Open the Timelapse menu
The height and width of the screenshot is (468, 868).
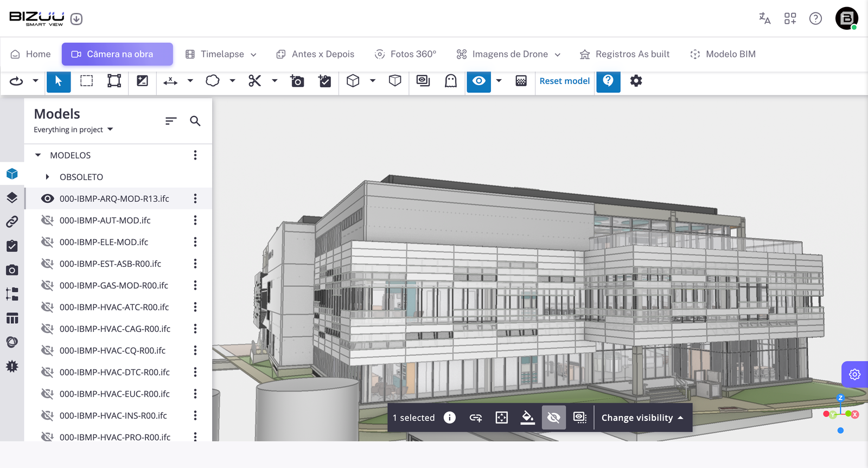pos(221,54)
